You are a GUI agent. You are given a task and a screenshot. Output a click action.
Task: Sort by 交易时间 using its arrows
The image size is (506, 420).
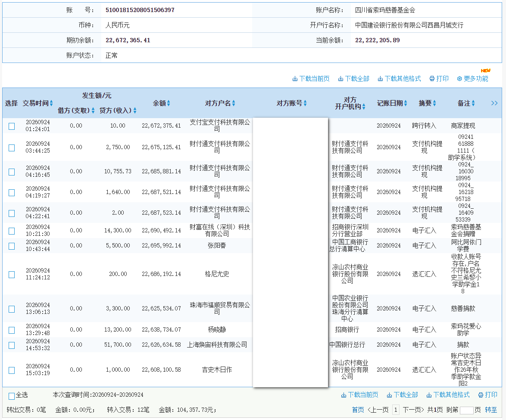tap(51, 103)
